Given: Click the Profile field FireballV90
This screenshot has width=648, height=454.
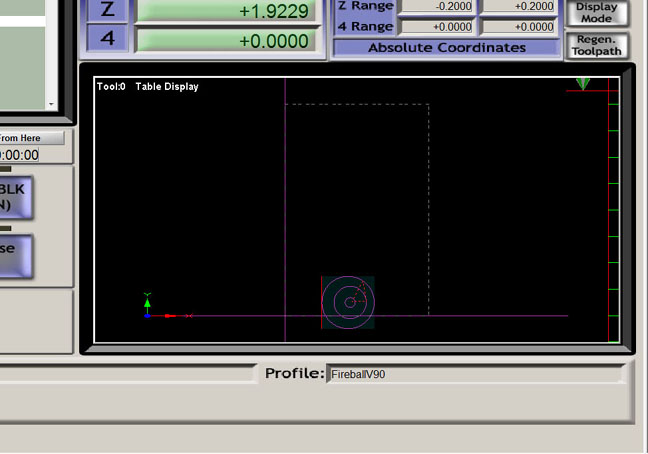Looking at the screenshot, I should click(x=475, y=374).
